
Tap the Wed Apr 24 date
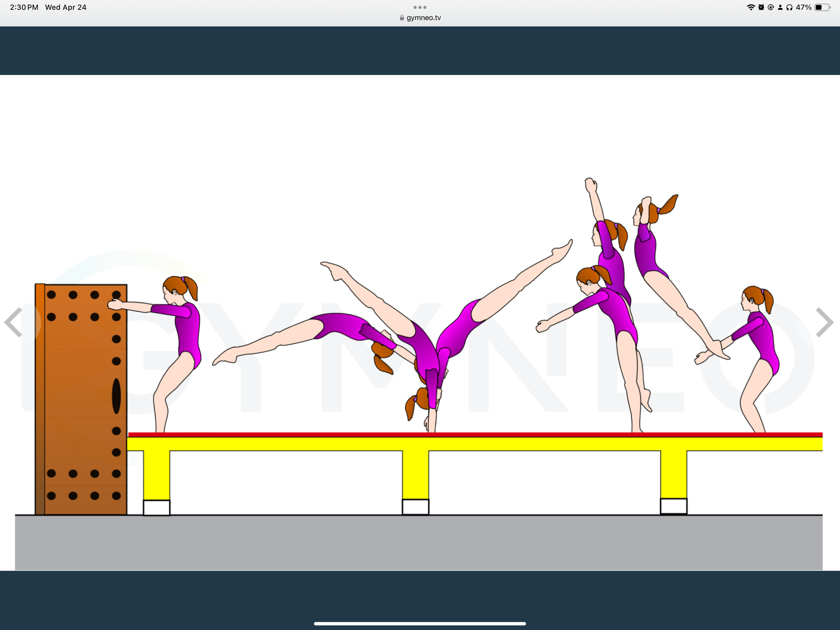[x=66, y=7]
